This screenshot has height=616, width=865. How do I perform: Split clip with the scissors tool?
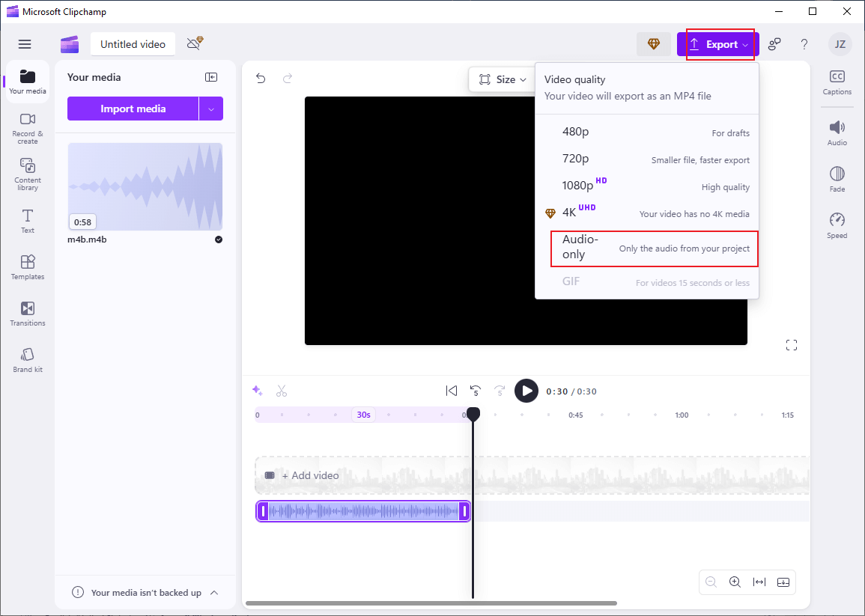282,391
